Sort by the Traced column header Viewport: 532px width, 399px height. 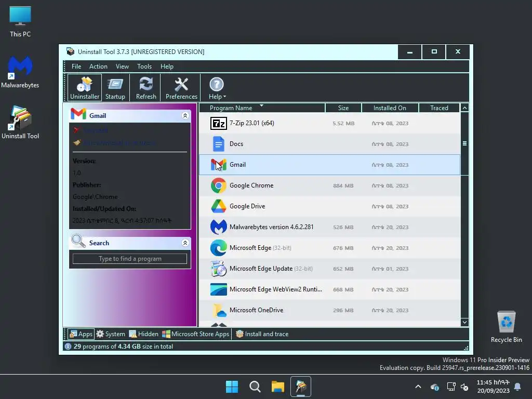439,108
